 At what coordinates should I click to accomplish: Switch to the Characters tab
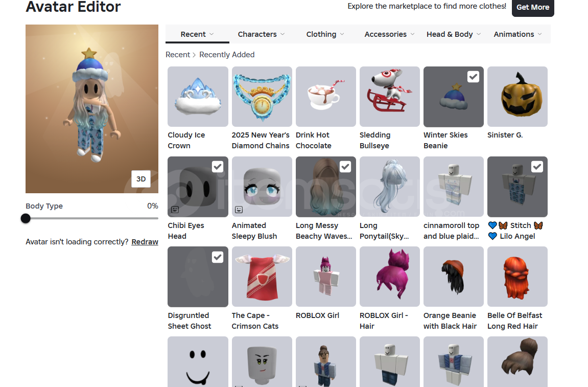click(261, 34)
